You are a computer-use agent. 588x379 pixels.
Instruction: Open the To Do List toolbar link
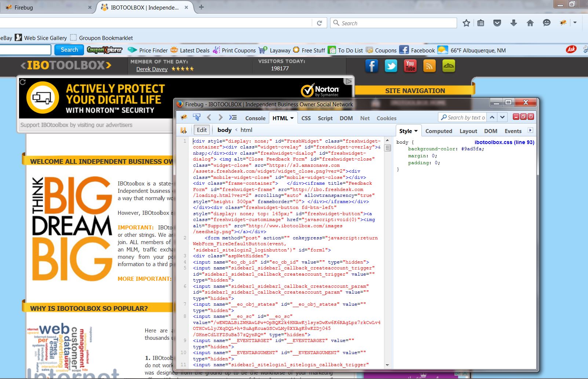tap(346, 50)
